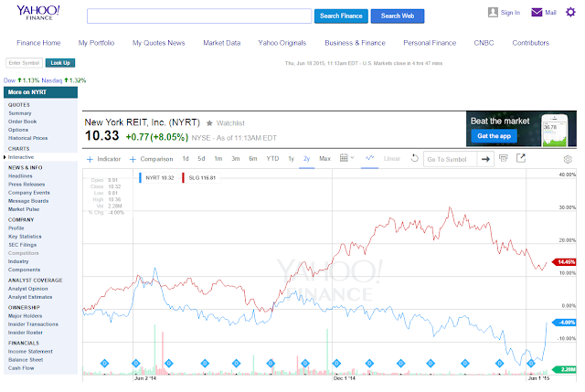Open the date range calendar icon
Image resolution: width=585 pixels, height=392 pixels.
tap(344, 158)
